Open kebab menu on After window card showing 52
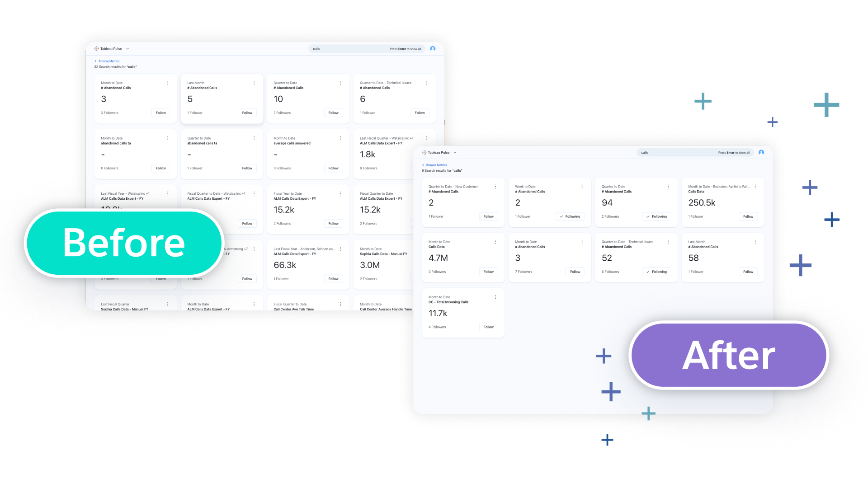Viewport: 868px width, 488px height. click(669, 242)
